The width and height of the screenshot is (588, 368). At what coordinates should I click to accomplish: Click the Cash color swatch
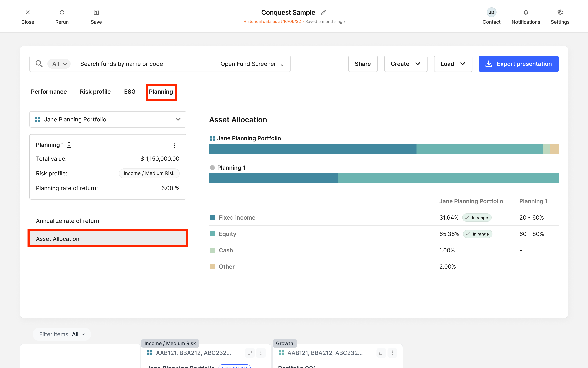[x=212, y=250]
